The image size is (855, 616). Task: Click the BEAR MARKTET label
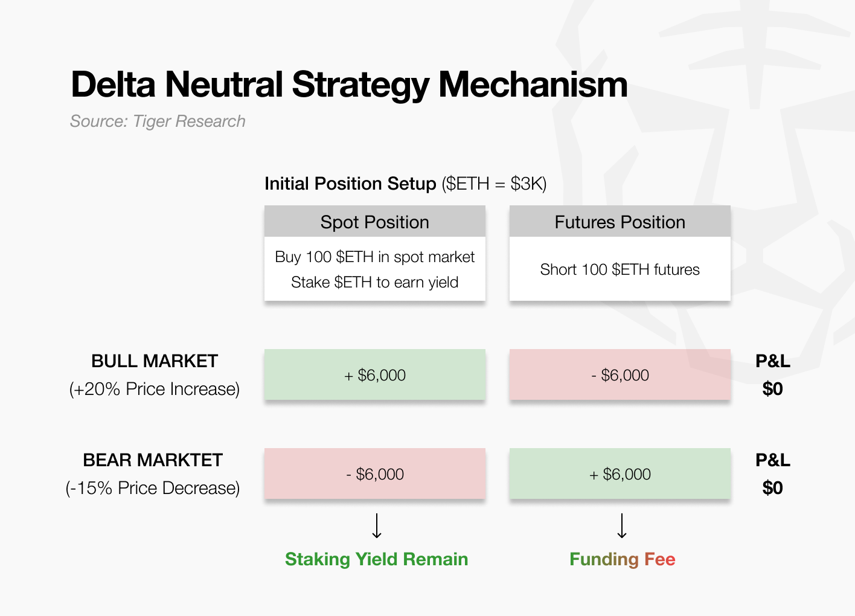[x=153, y=460]
